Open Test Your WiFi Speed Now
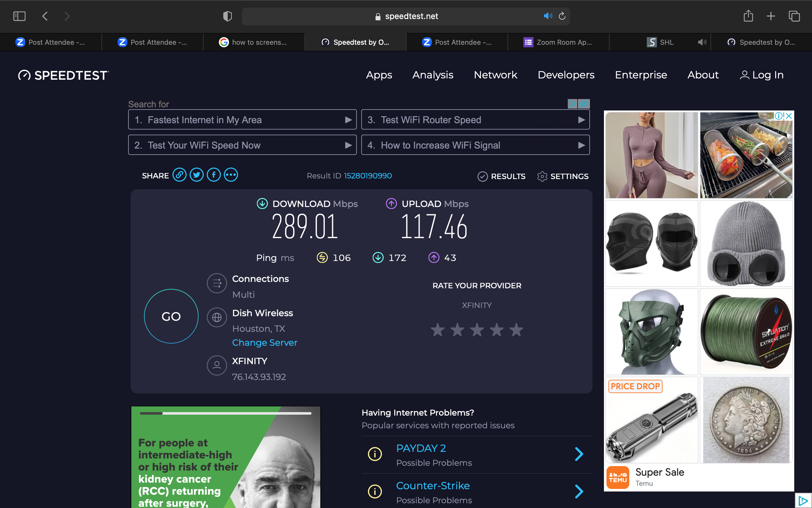Screen dimensions: 812x508 click(242, 145)
